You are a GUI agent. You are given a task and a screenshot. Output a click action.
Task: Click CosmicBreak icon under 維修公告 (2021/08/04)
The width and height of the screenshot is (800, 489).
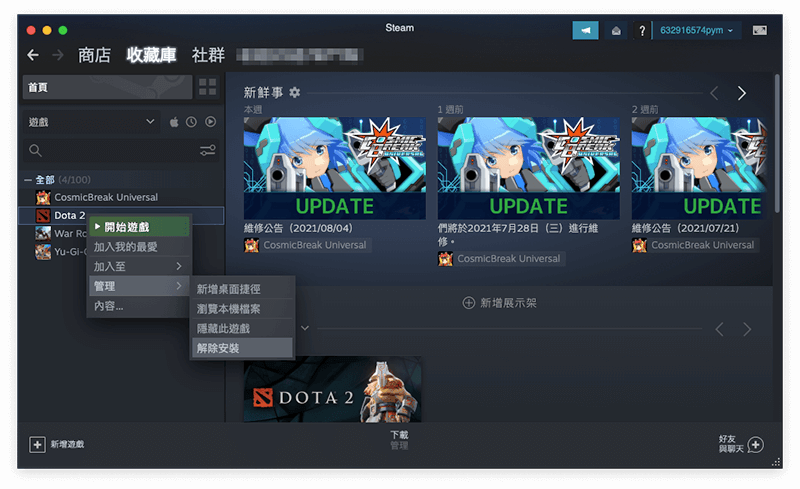pos(251,246)
